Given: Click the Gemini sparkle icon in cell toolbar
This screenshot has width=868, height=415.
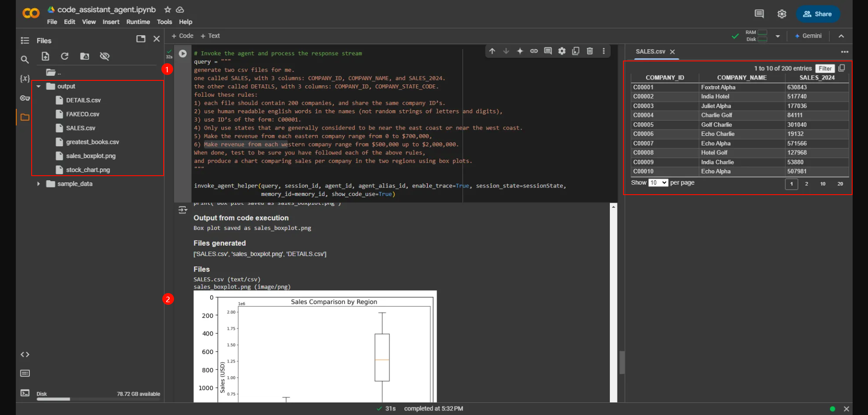Looking at the screenshot, I should pyautogui.click(x=520, y=51).
